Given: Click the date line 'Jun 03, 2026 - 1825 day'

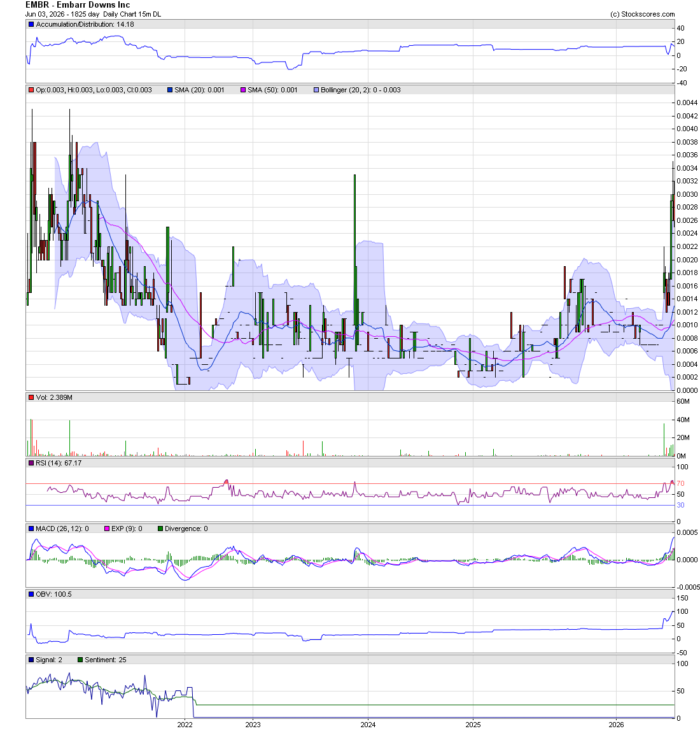Looking at the screenshot, I should tap(62, 14).
